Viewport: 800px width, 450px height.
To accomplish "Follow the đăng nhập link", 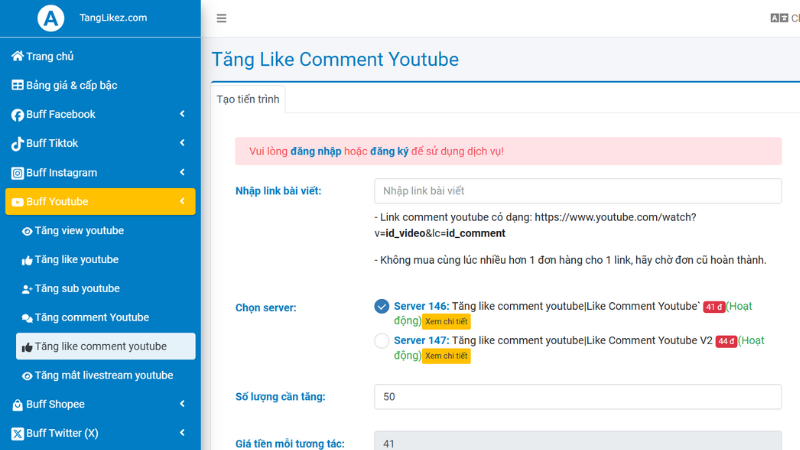I will (316, 152).
